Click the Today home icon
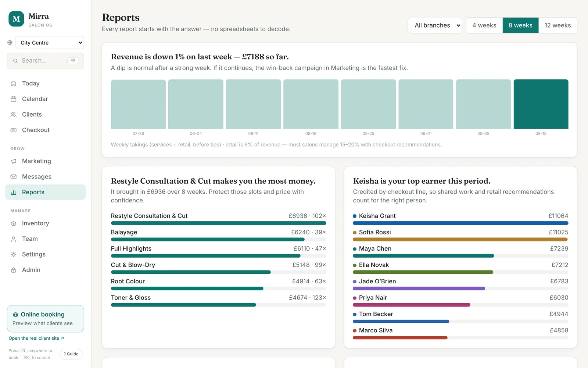This screenshot has width=588, height=368. point(14,84)
